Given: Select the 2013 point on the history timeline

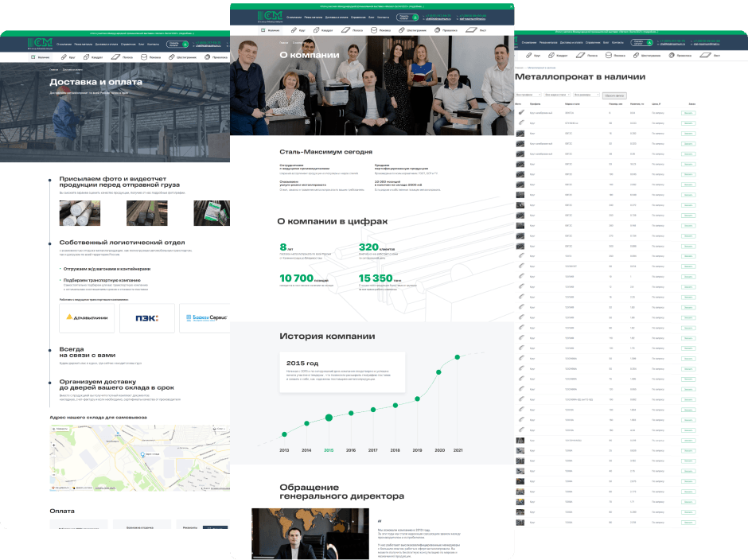Looking at the screenshot, I should pos(284,434).
